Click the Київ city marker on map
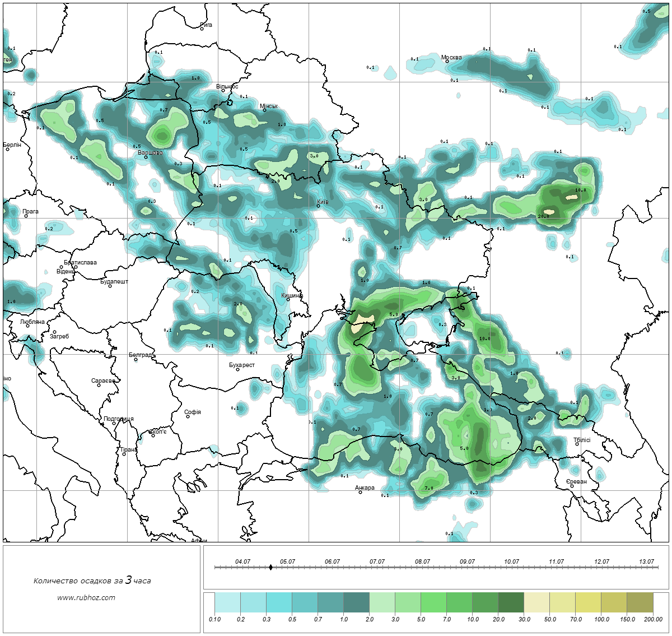This screenshot has height=636, width=672. pyautogui.click(x=318, y=206)
